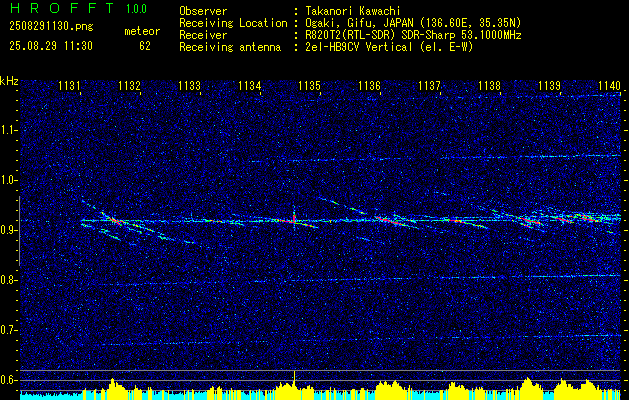
Task: Click time axis marker 1134
Action: point(250,85)
